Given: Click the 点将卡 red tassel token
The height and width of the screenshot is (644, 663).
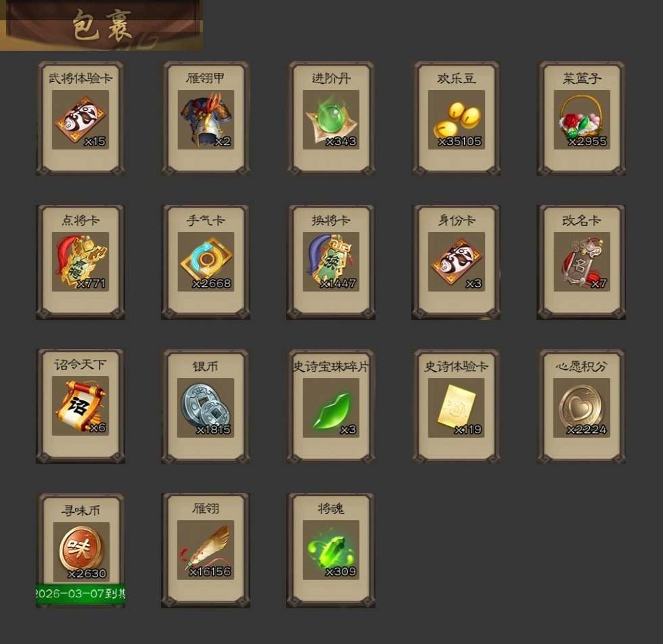Looking at the screenshot, I should click(81, 262).
